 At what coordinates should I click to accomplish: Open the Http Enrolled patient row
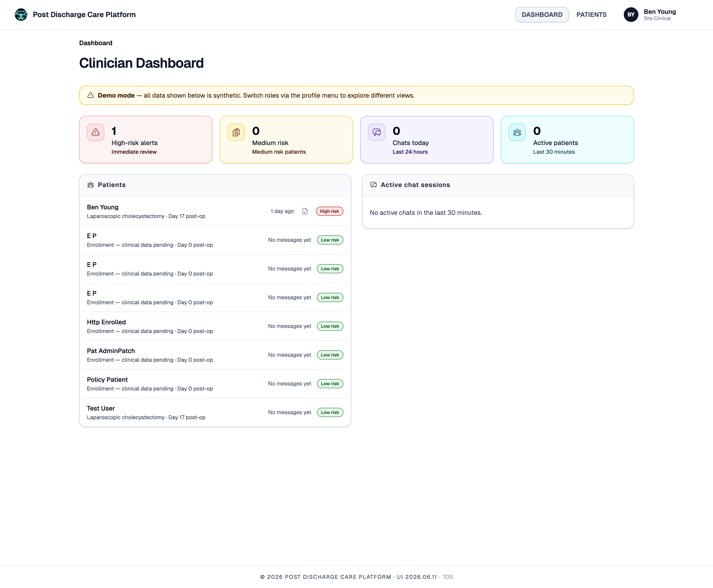[x=215, y=326]
